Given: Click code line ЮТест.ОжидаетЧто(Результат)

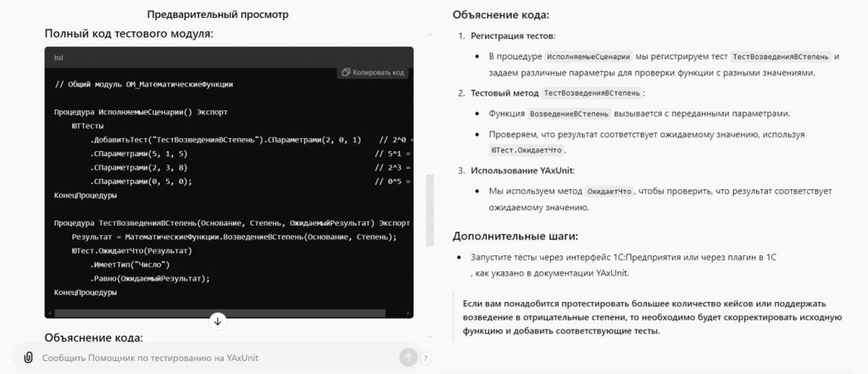Looking at the screenshot, I should 131,251.
